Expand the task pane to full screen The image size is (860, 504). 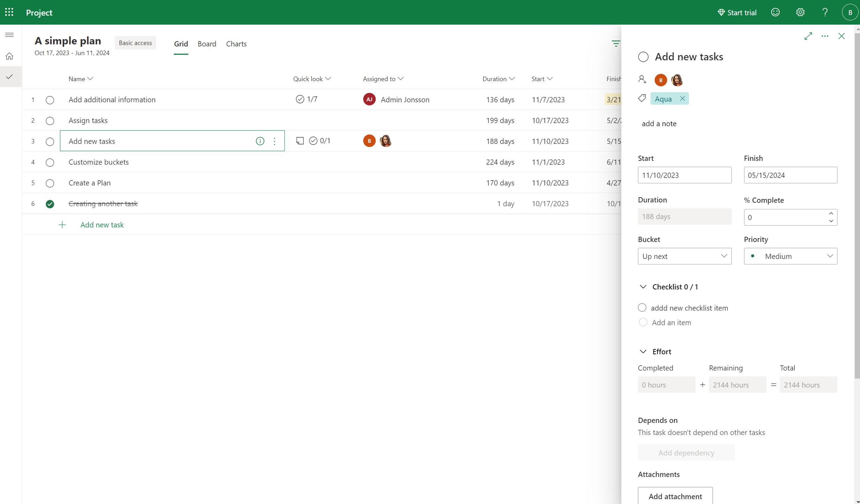click(808, 36)
